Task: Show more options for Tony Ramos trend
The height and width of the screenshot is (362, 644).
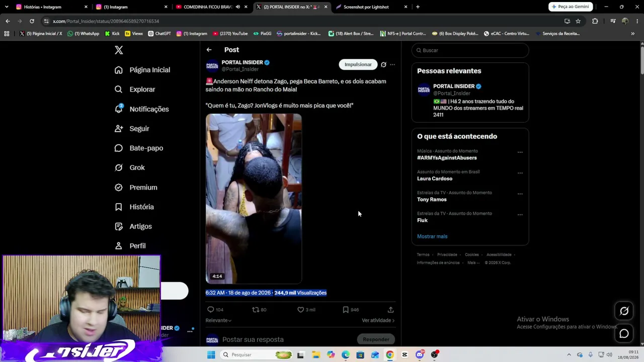Action: pyautogui.click(x=520, y=194)
